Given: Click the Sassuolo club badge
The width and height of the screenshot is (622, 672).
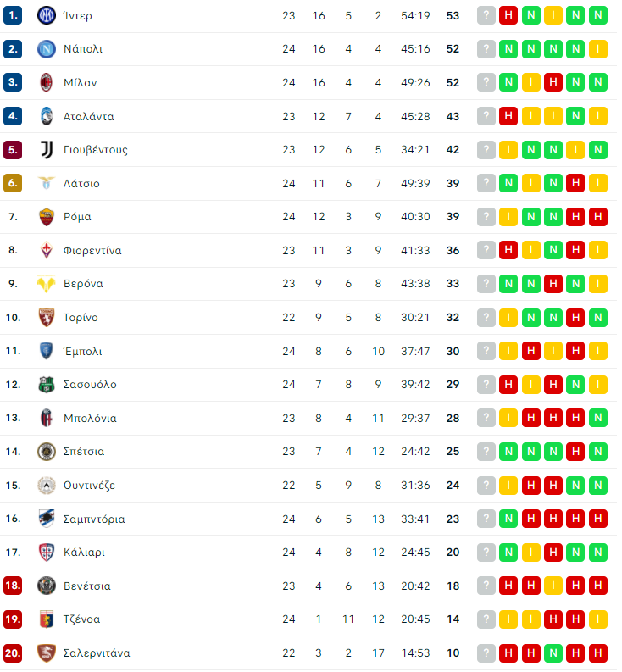Looking at the screenshot, I should [x=47, y=385].
